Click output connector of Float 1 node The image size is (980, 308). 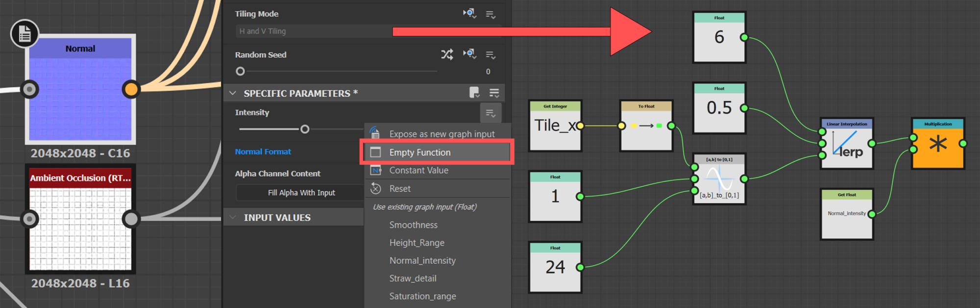(x=580, y=196)
